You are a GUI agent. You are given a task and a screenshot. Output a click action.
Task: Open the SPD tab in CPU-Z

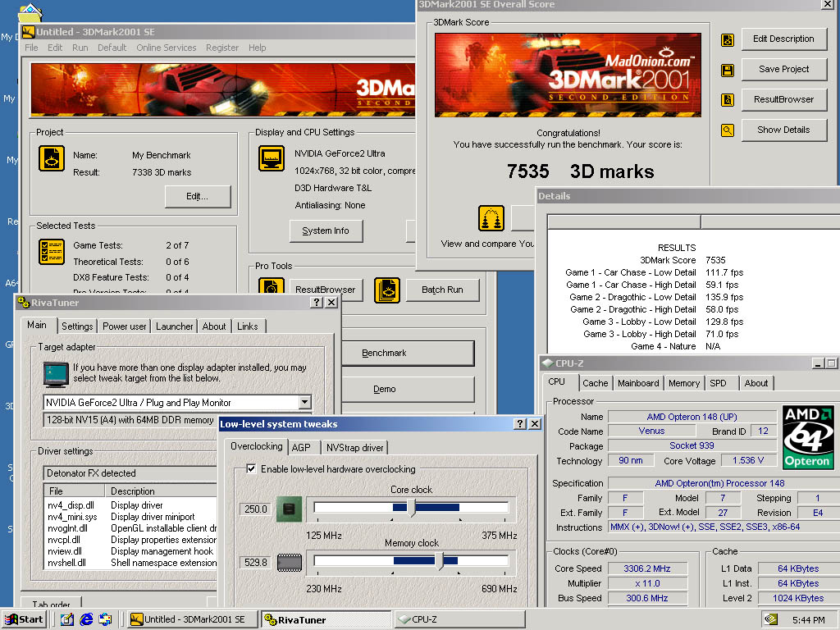(x=718, y=383)
